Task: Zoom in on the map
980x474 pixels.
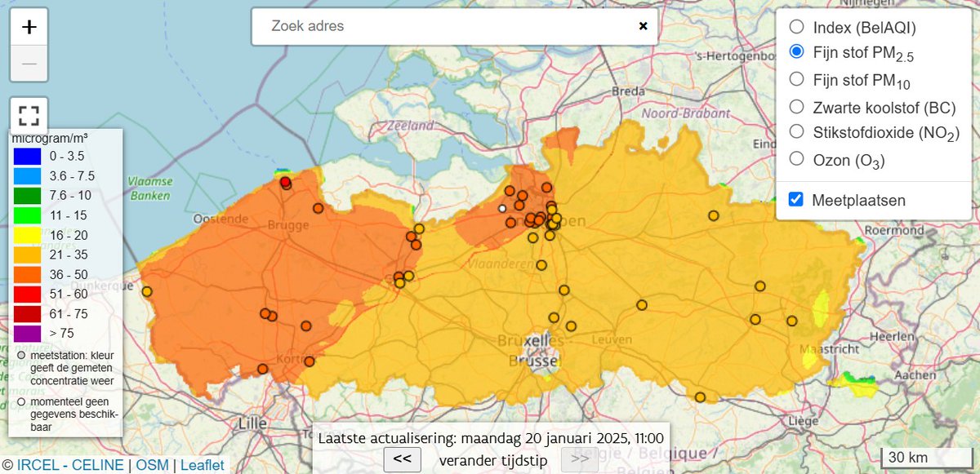Action: (x=29, y=27)
